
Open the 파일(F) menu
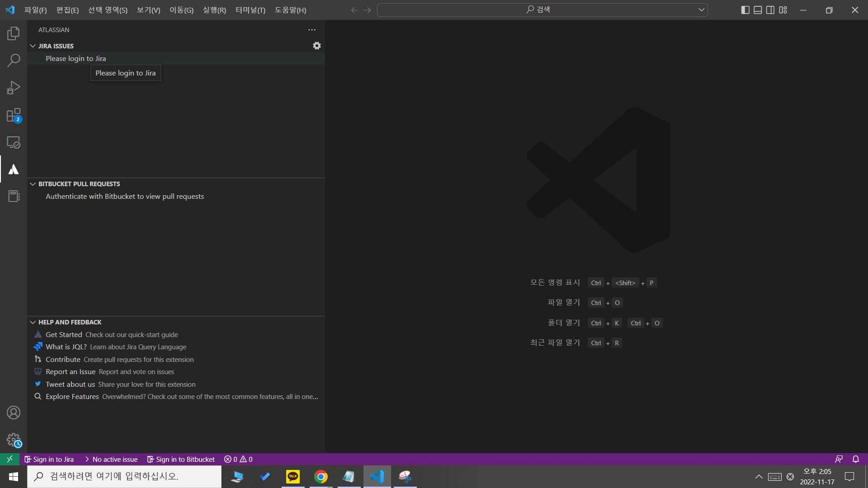click(35, 10)
